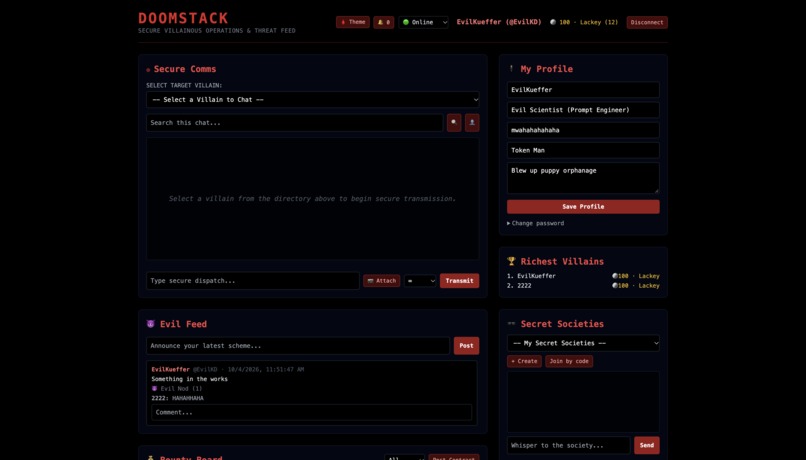
Task: Open the Online status dropdown
Action: pos(424,22)
